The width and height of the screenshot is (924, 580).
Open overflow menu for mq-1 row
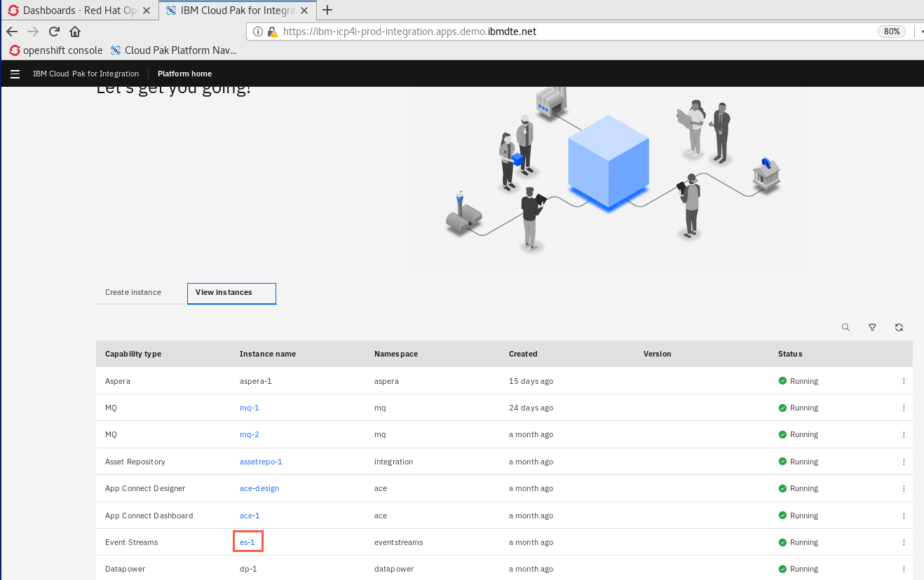(x=904, y=408)
